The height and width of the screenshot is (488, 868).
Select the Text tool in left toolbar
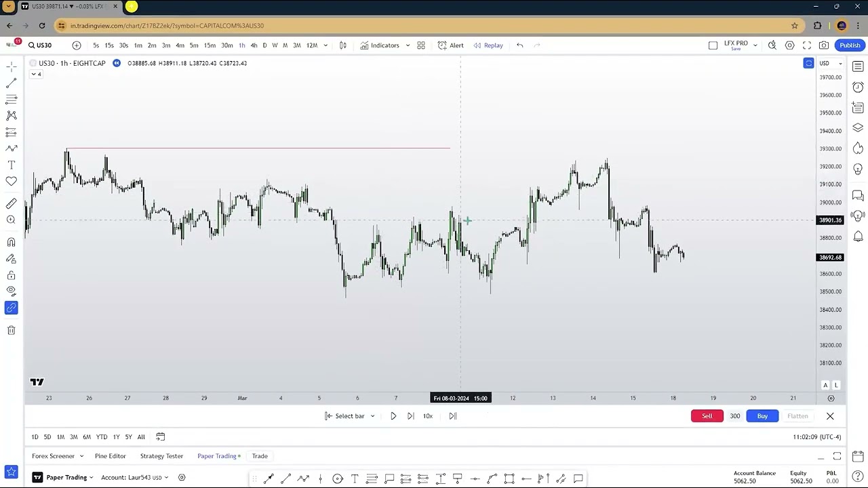tap(11, 165)
